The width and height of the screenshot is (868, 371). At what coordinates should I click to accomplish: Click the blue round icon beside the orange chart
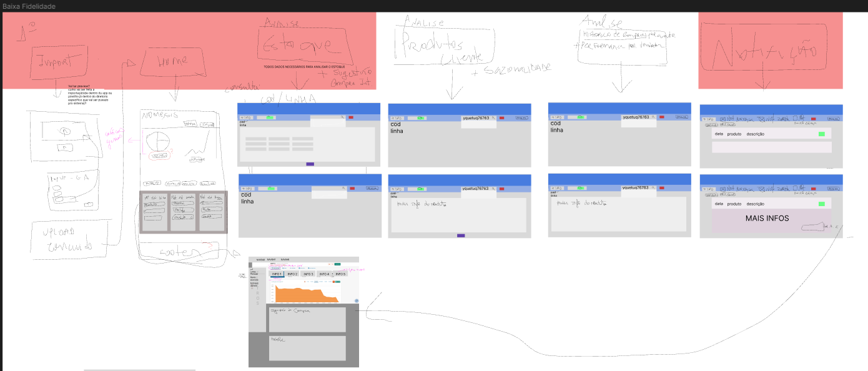tap(357, 301)
